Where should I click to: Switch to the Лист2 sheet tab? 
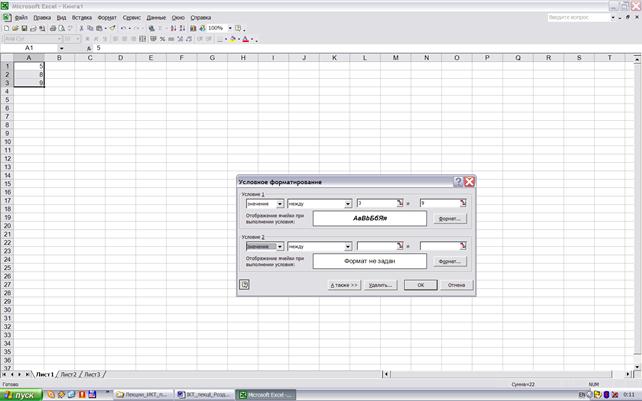(x=69, y=374)
